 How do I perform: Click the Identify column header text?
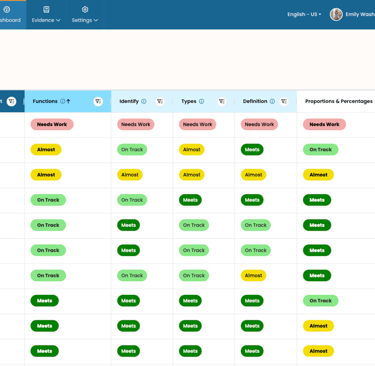129,101
